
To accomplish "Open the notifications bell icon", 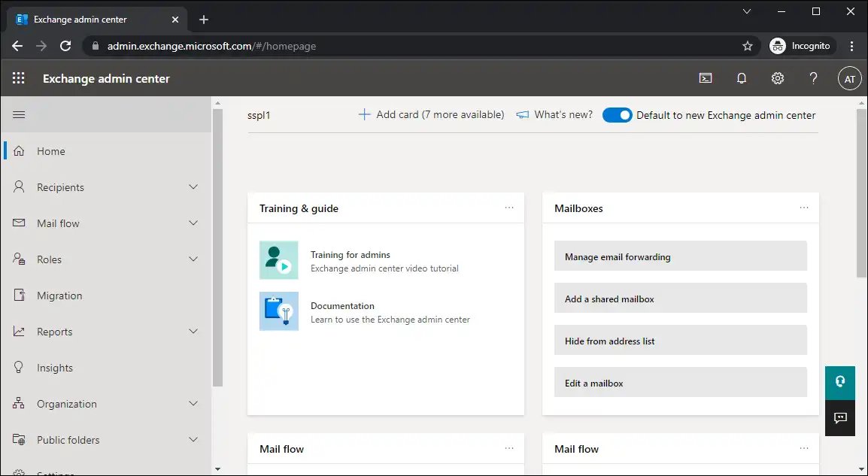I will click(742, 78).
